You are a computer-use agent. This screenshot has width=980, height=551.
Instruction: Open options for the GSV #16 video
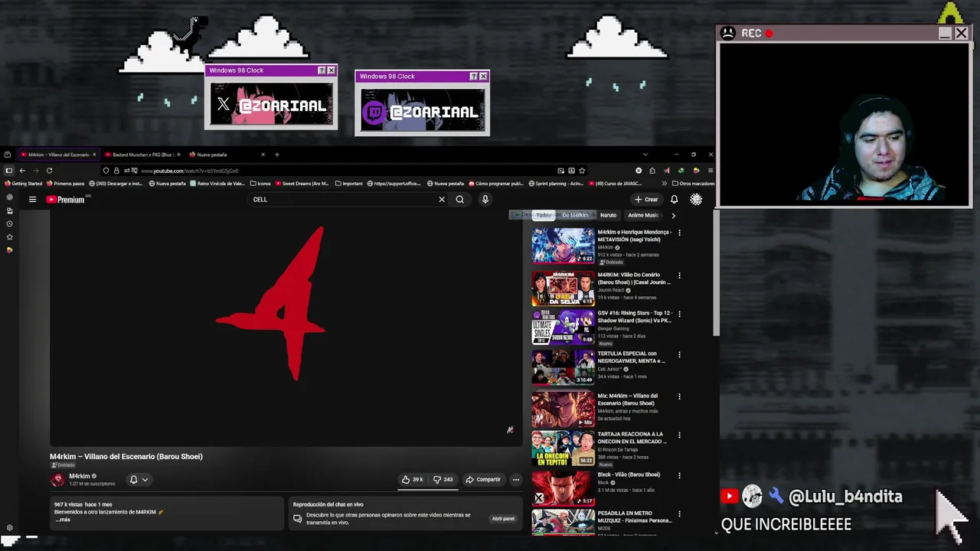pos(679,314)
